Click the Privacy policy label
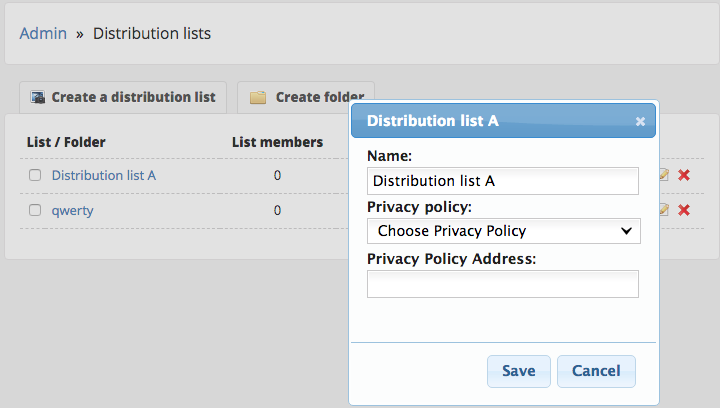 click(x=419, y=207)
